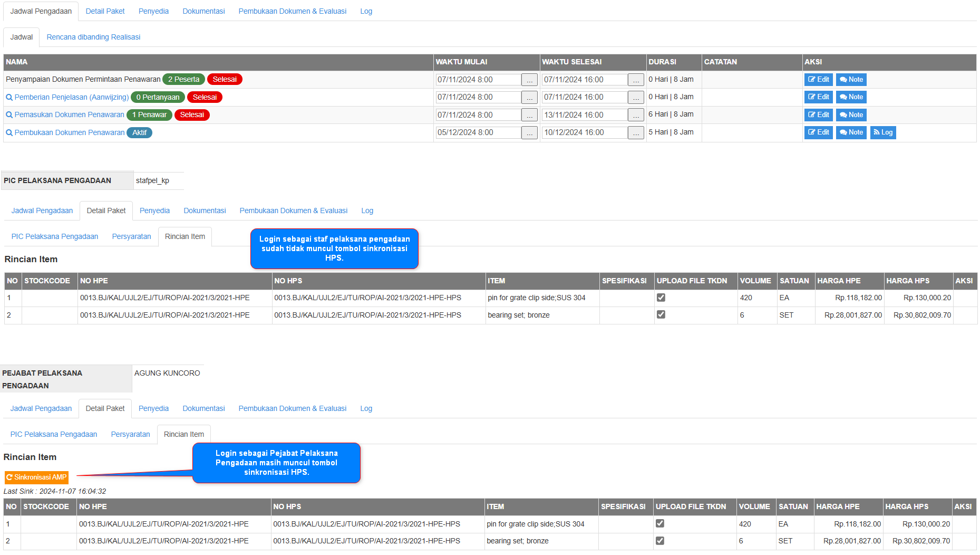Click Edit button for Pemasukan Dokumen Penawaran
Viewport: 980px width, 555px height.
click(x=818, y=115)
